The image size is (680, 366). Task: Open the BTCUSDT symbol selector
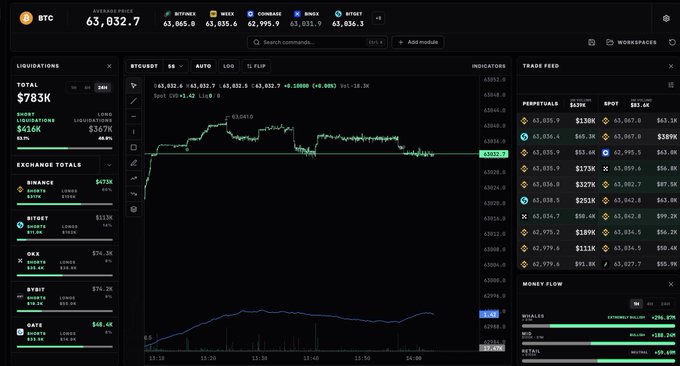(144, 66)
